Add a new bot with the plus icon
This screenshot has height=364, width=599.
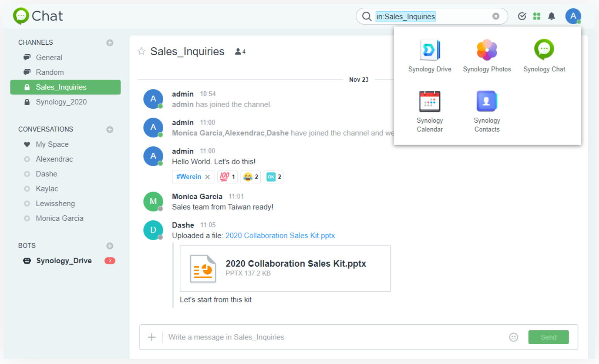click(110, 246)
